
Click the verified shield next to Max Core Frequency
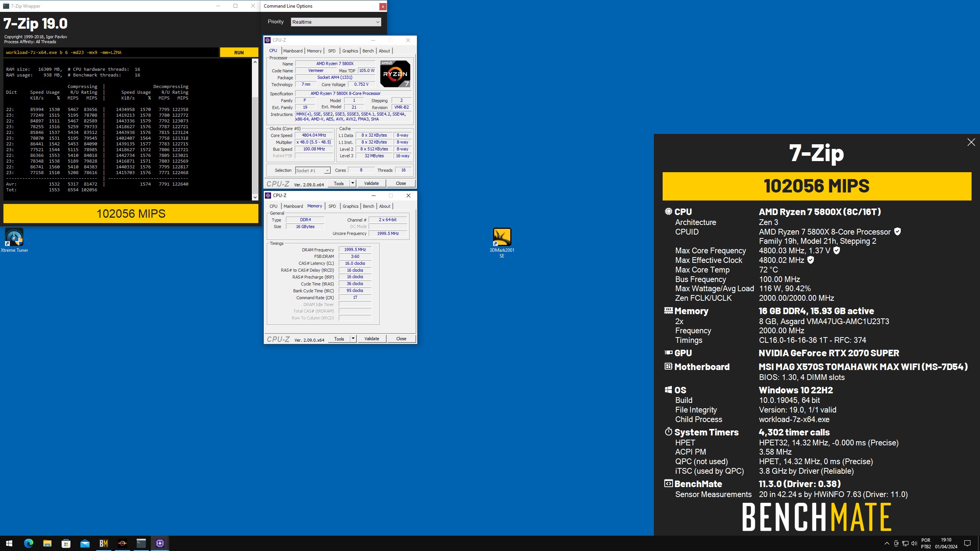836,250
